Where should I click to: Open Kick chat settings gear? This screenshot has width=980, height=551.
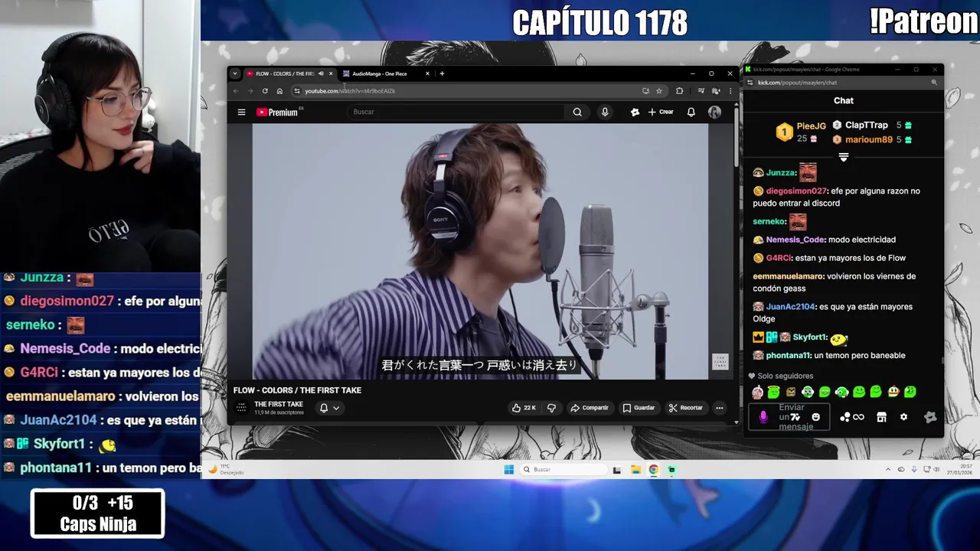pyautogui.click(x=903, y=417)
